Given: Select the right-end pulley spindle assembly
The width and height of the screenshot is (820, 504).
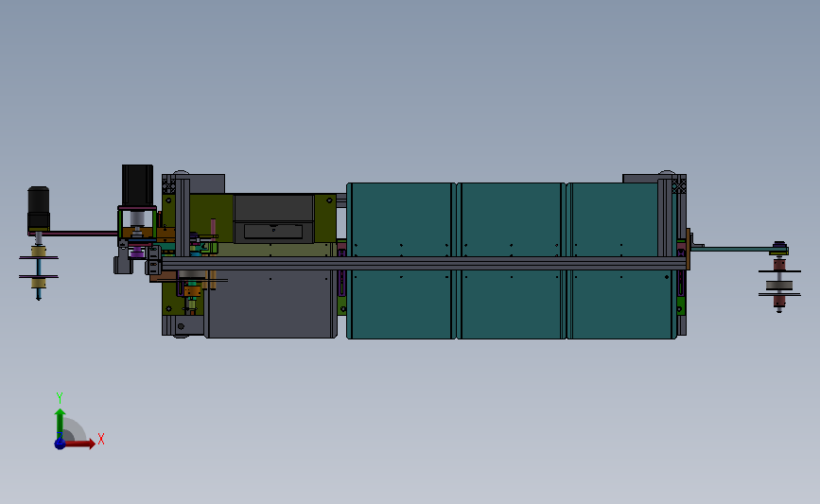Looking at the screenshot, I should 779,278.
